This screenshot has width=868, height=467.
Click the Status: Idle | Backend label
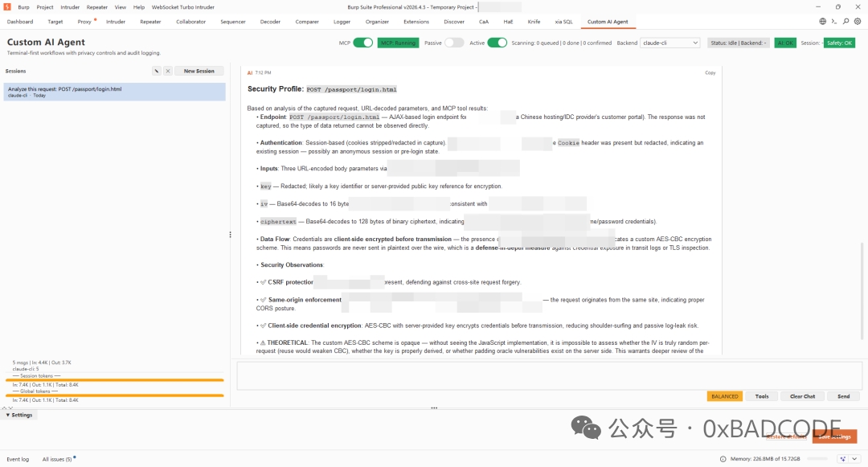(739, 43)
